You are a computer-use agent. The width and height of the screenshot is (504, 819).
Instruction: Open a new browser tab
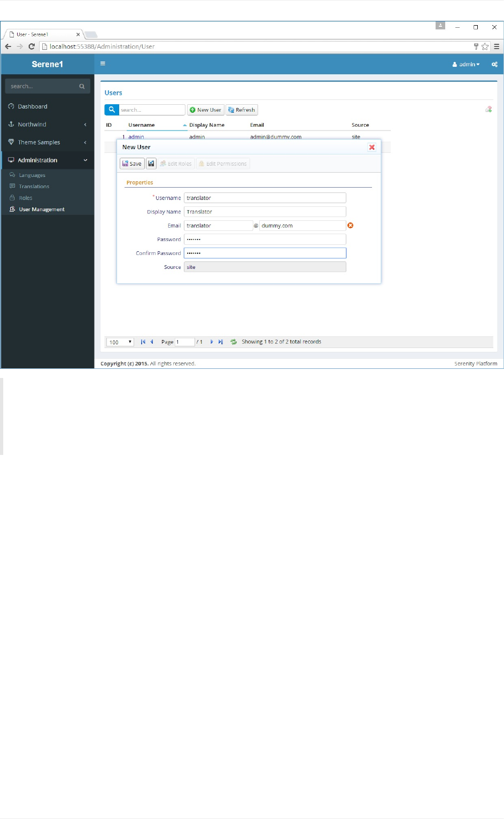91,35
